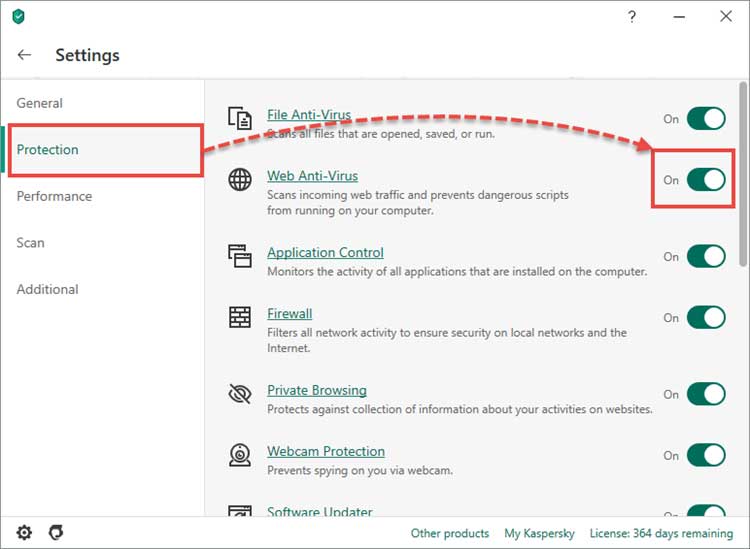The image size is (750, 549).
Task: Click the Firewall brick wall icon
Action: click(240, 317)
